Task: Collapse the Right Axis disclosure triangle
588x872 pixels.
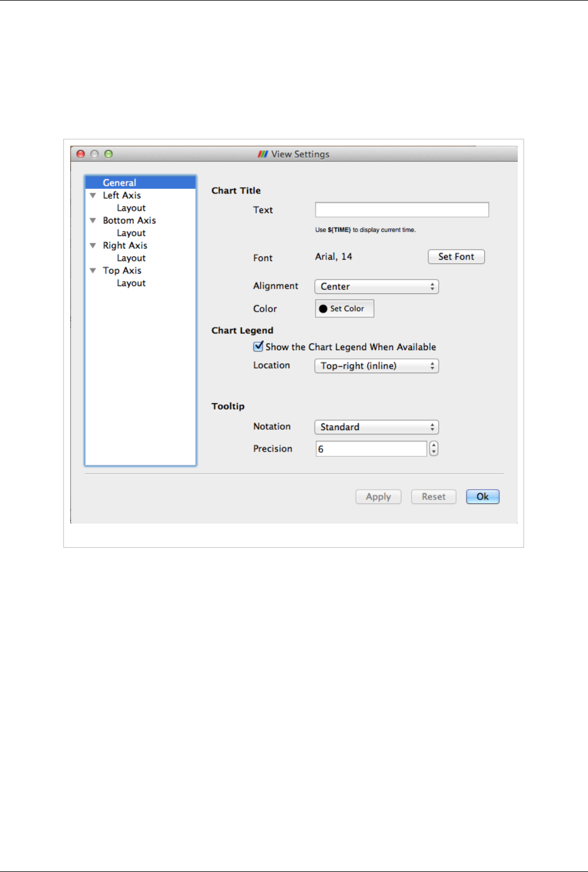Action: (93, 245)
